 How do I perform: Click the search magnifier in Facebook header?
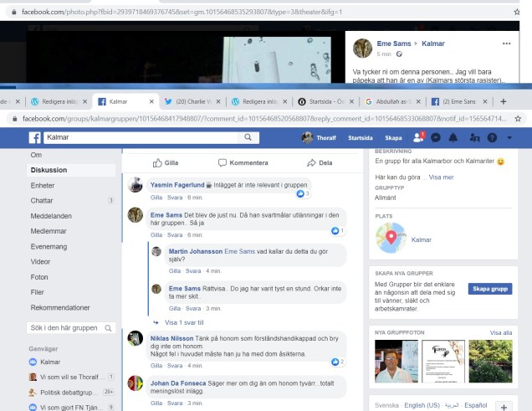point(280,137)
